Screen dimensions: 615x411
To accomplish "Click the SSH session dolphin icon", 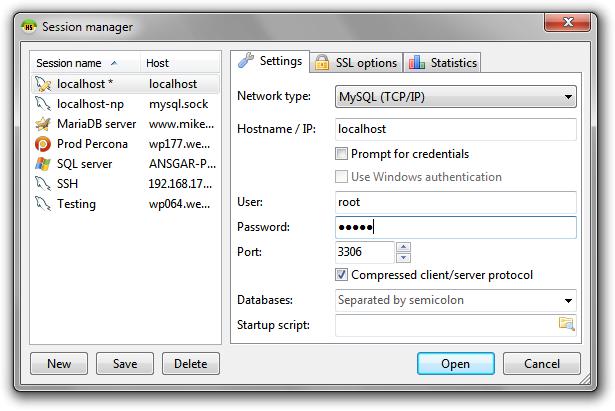I will [43, 184].
